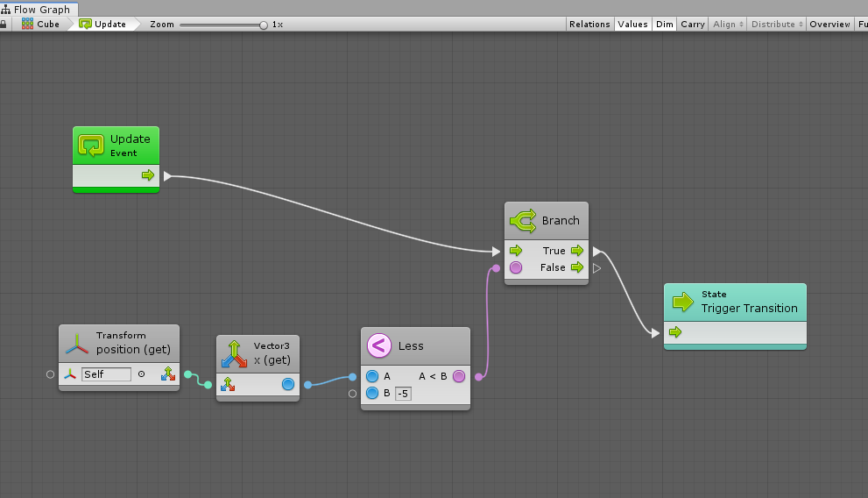The width and height of the screenshot is (868, 498).
Task: Click the Trigger Transition state arrow icon
Action: pyautogui.click(x=682, y=302)
